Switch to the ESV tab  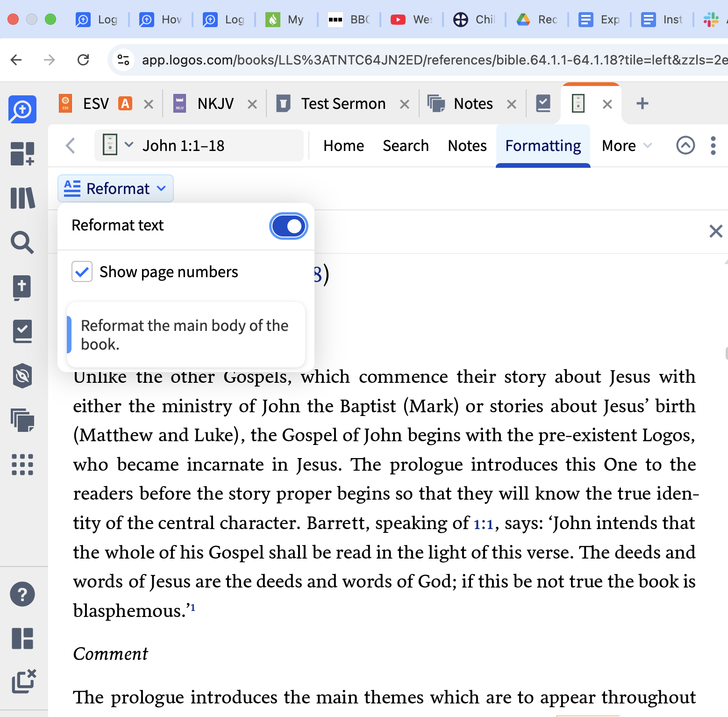(96, 103)
